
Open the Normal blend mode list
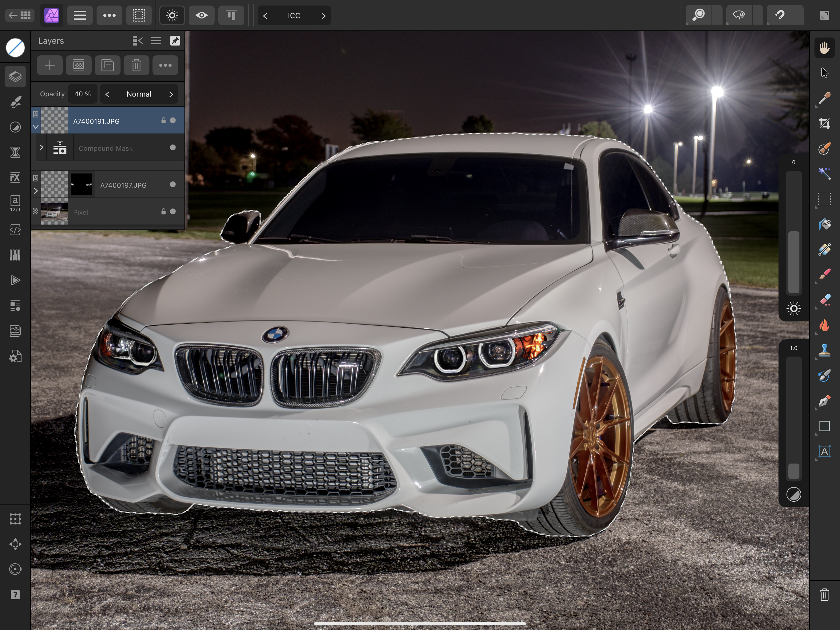pos(139,94)
